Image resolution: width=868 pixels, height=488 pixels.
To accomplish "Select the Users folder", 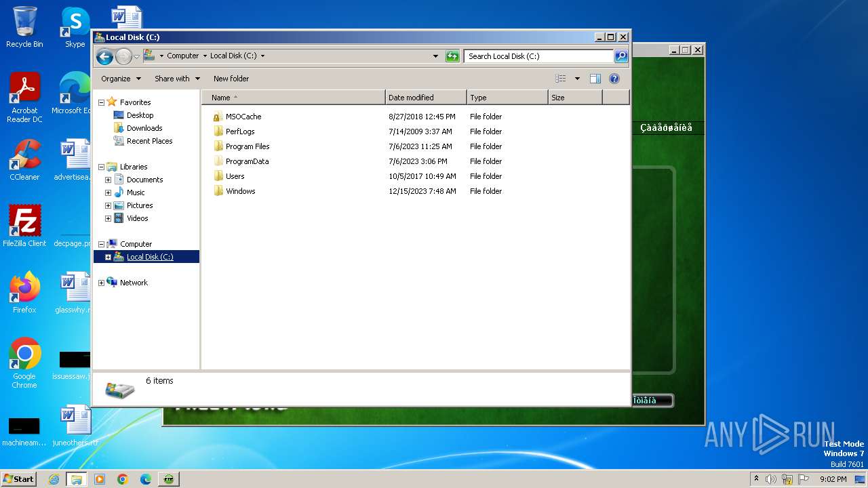I will [235, 176].
